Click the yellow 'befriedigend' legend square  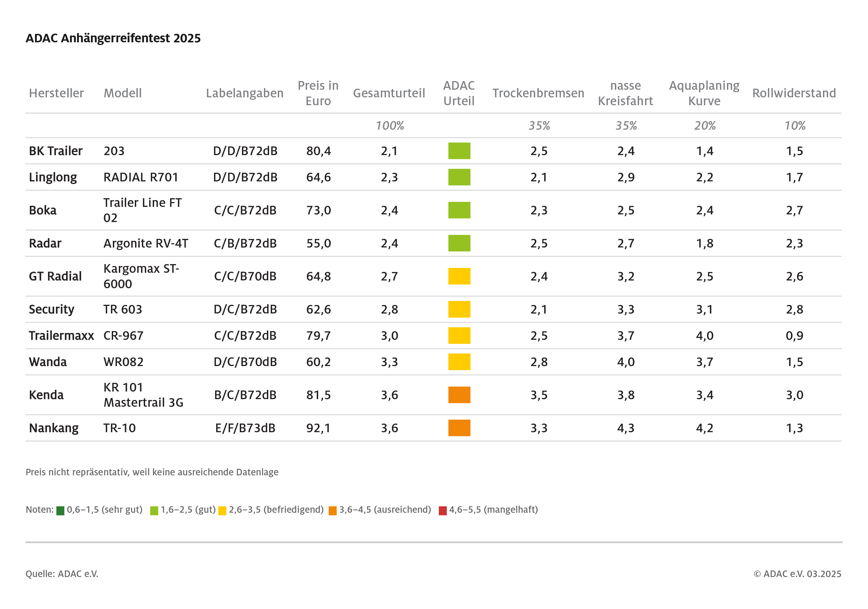click(x=222, y=510)
